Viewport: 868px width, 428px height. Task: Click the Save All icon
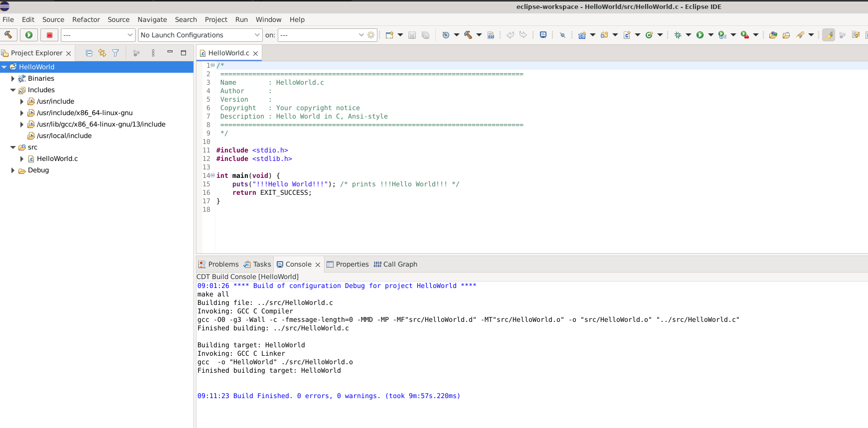(425, 35)
